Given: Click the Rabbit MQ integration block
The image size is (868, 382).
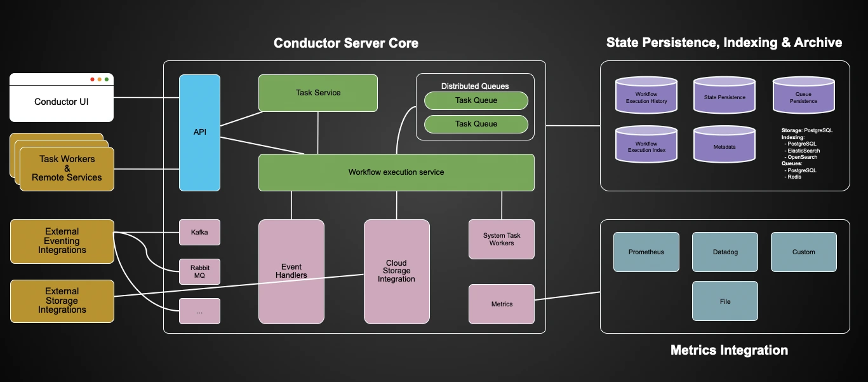Looking at the screenshot, I should tap(199, 271).
